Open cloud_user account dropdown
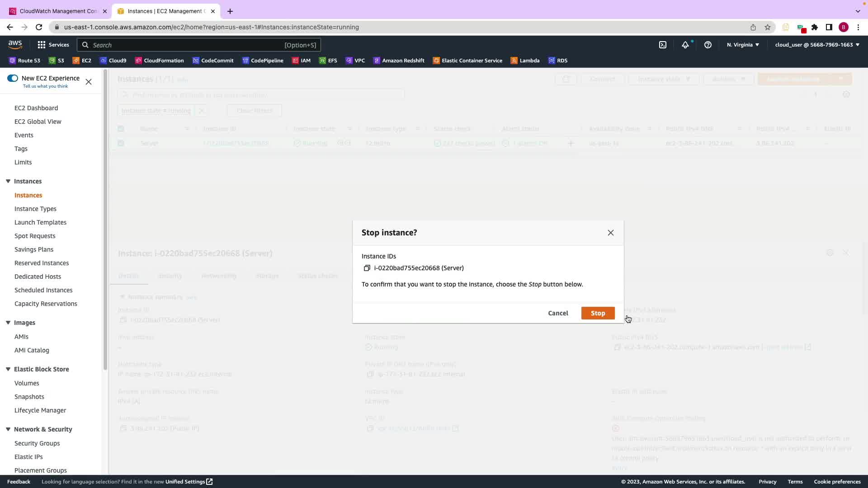Image resolution: width=868 pixels, height=488 pixels. (x=817, y=45)
